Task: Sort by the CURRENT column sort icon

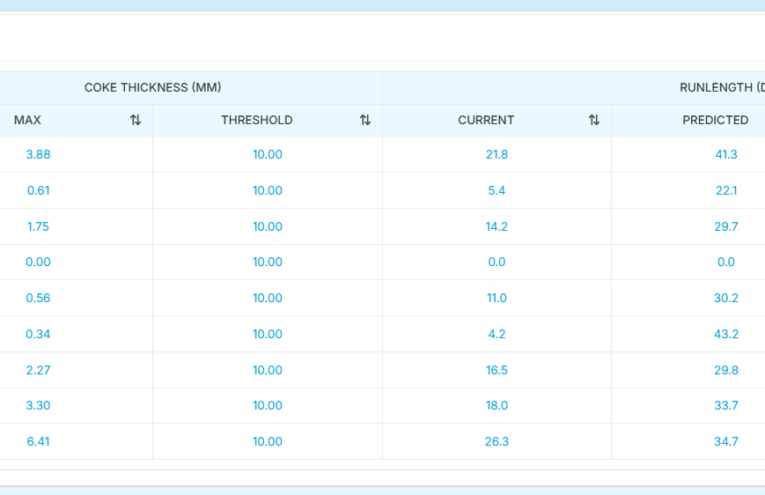Action: (x=594, y=120)
